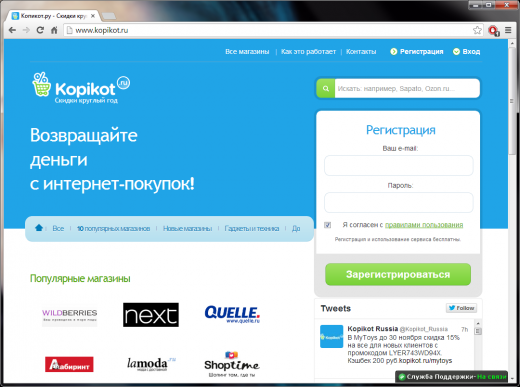
Task: Open 'Все магазины' in top menu
Action: 247,52
